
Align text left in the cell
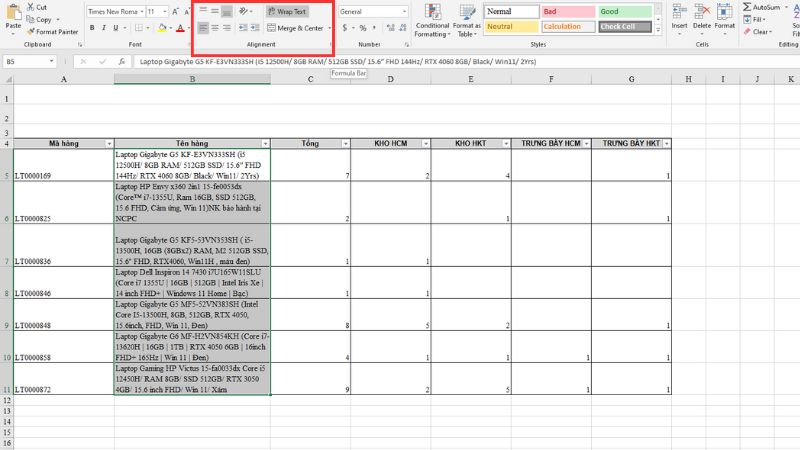[x=203, y=28]
